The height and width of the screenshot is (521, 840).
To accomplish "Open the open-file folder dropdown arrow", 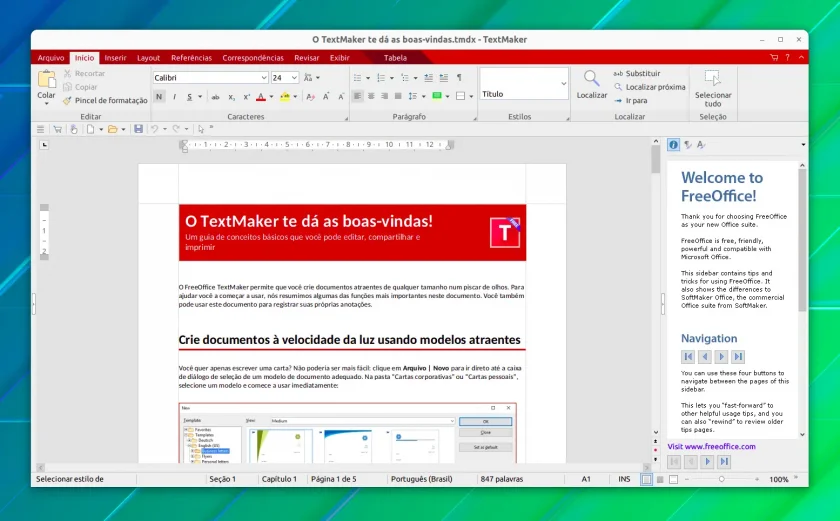I will coord(123,129).
